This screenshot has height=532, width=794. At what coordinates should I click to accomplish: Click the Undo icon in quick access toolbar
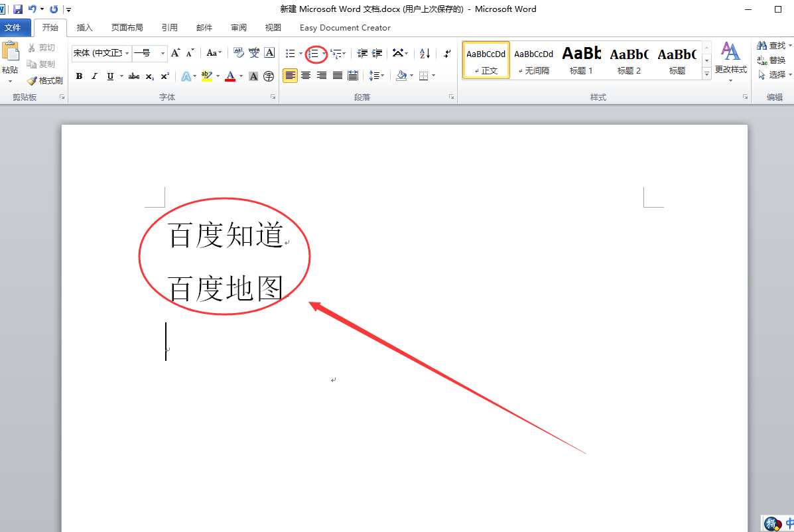pos(33,9)
